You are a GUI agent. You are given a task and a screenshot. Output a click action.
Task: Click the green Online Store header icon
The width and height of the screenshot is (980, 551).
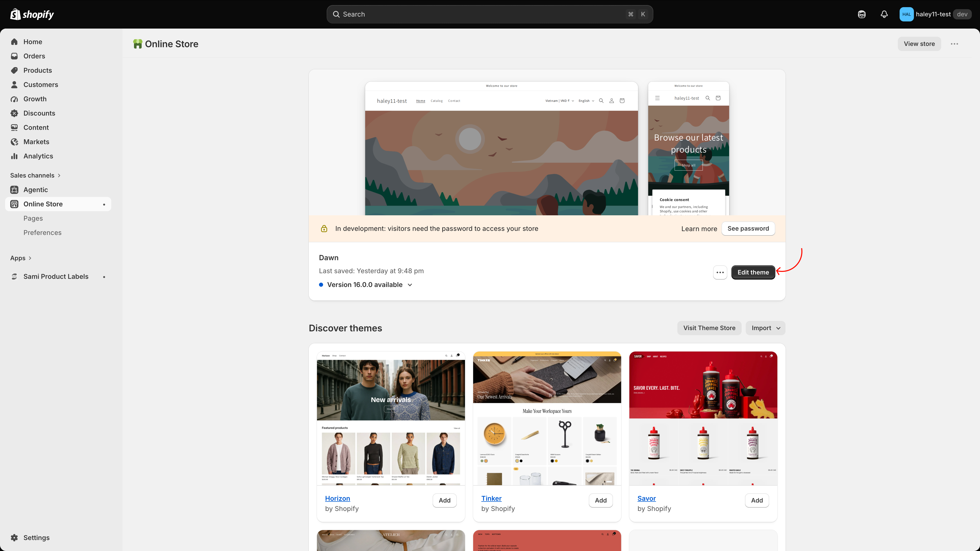pyautogui.click(x=137, y=44)
